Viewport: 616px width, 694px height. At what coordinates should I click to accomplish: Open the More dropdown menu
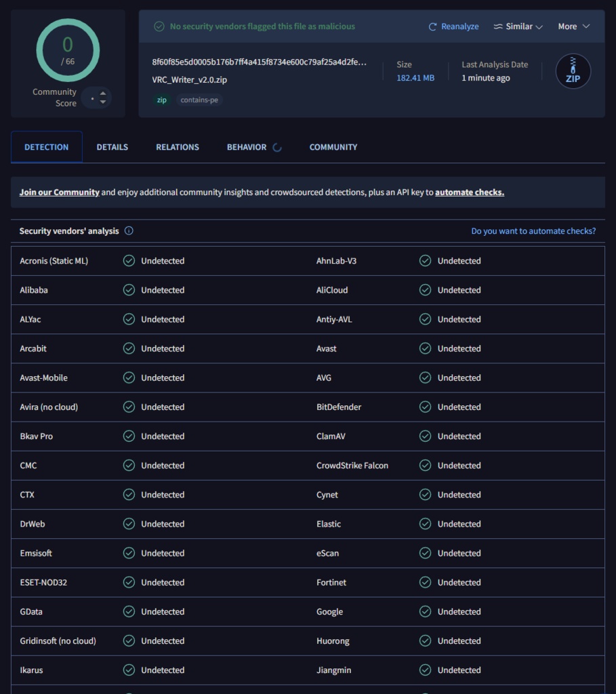pyautogui.click(x=573, y=26)
